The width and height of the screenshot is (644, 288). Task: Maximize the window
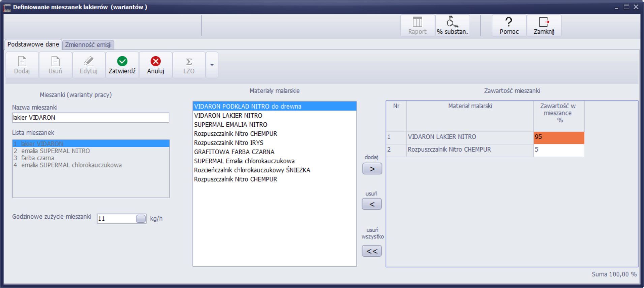pos(626,7)
